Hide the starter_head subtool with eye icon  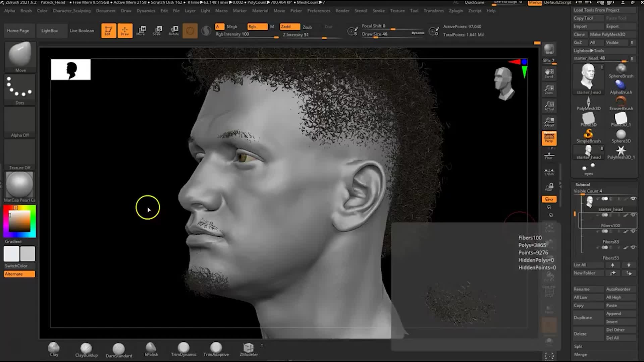(x=633, y=199)
